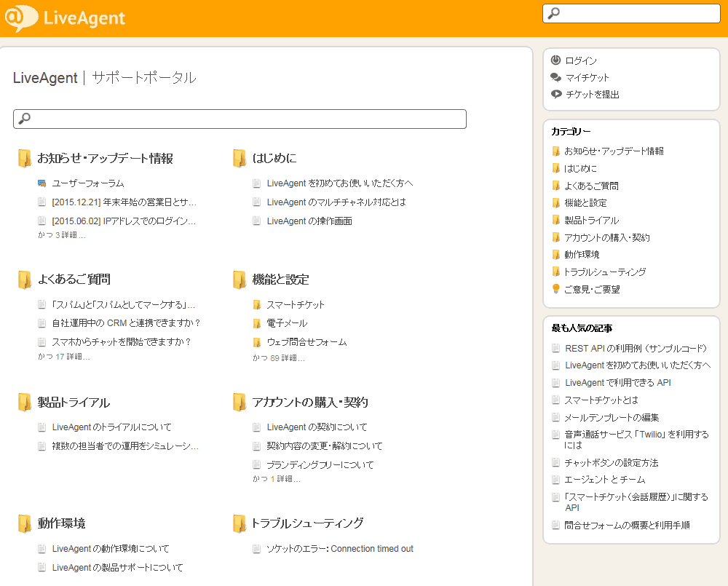Open article ブランディングフリーについて

(x=320, y=465)
